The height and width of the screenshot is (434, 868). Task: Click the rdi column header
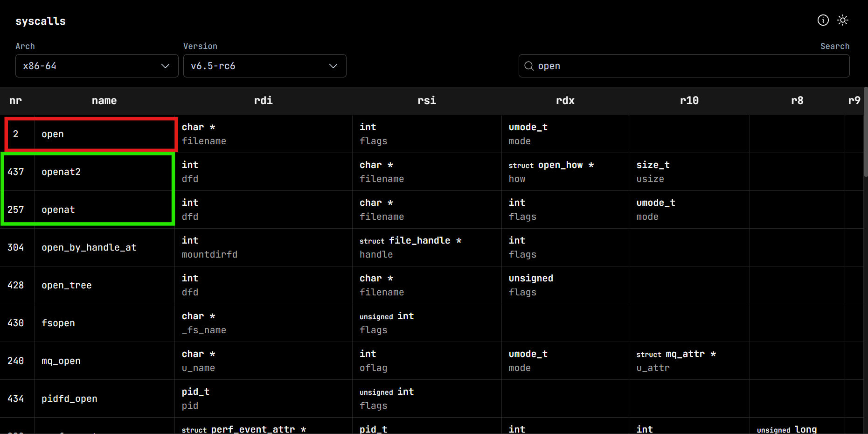click(263, 100)
